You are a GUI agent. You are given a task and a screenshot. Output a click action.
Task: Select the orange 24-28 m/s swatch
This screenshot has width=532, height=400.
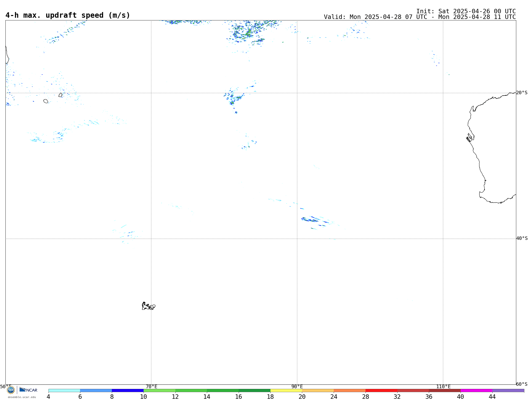349,391
